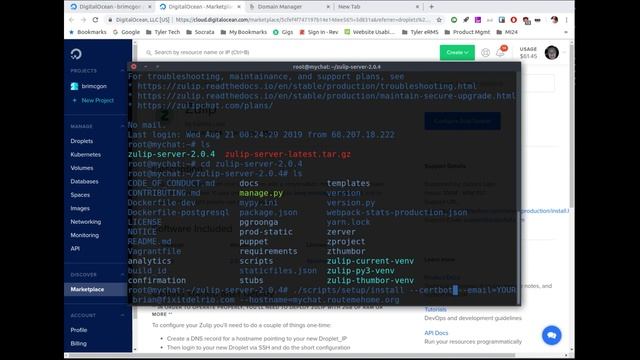This screenshot has width=640, height=360.
Task: Open the Tyler eRMS bookmark folder
Action: point(420,32)
